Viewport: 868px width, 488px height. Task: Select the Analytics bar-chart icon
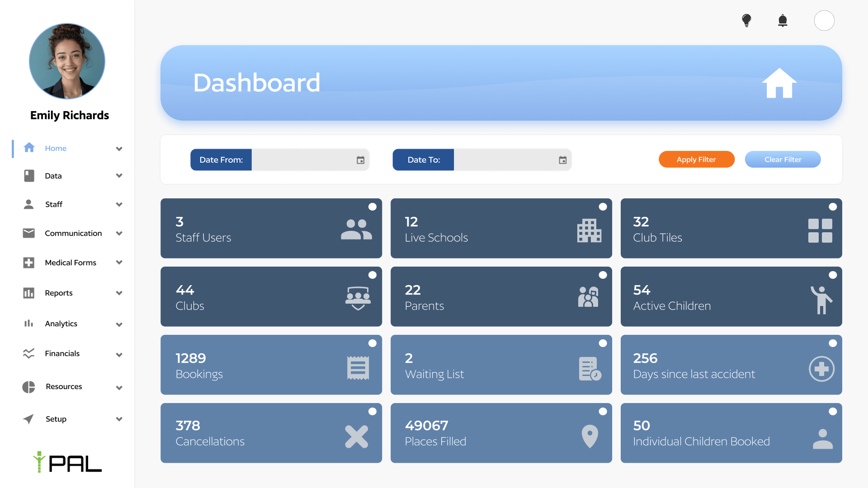click(28, 324)
